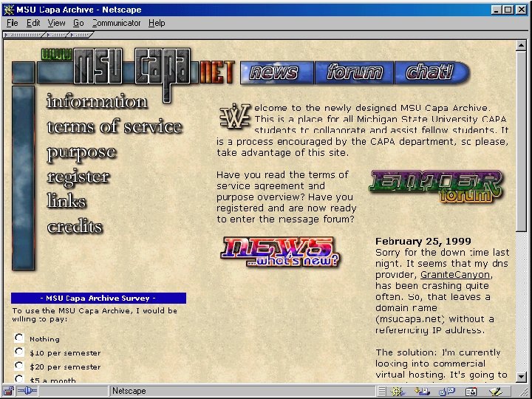Click the news button in header bar
This screenshot has width=532, height=399.
tap(277, 72)
